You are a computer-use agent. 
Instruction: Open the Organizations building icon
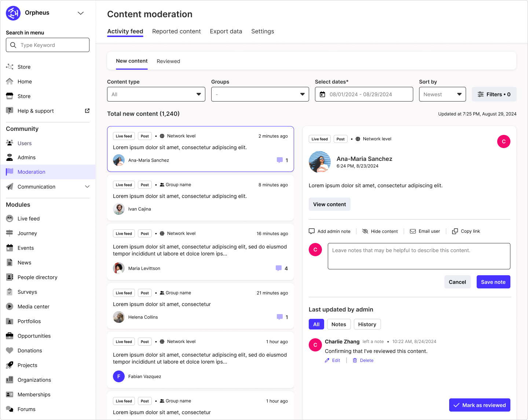[x=10, y=380]
